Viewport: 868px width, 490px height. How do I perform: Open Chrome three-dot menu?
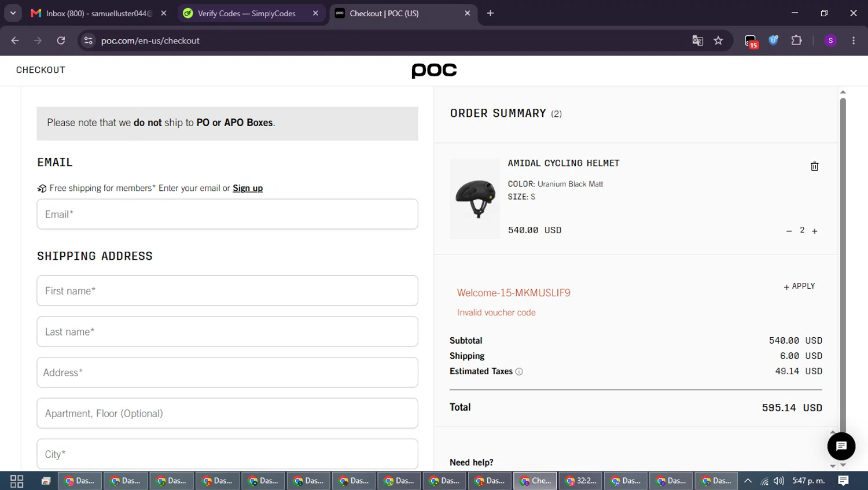854,40
